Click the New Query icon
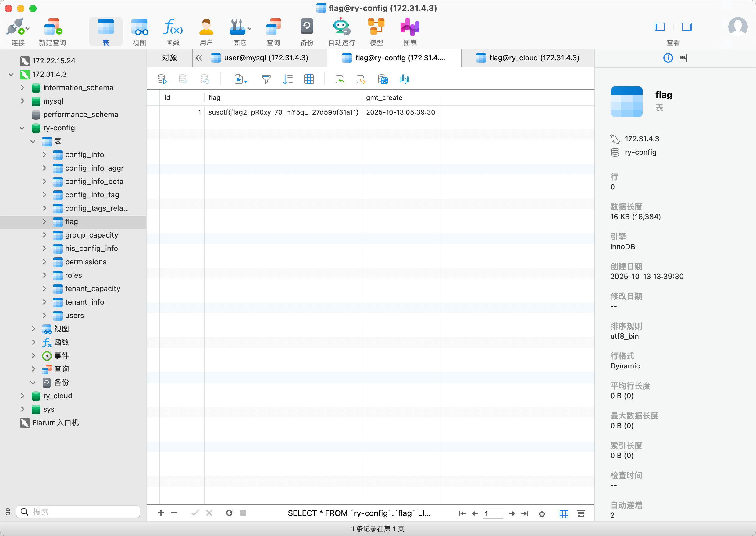The height and width of the screenshot is (536, 756). tap(53, 27)
